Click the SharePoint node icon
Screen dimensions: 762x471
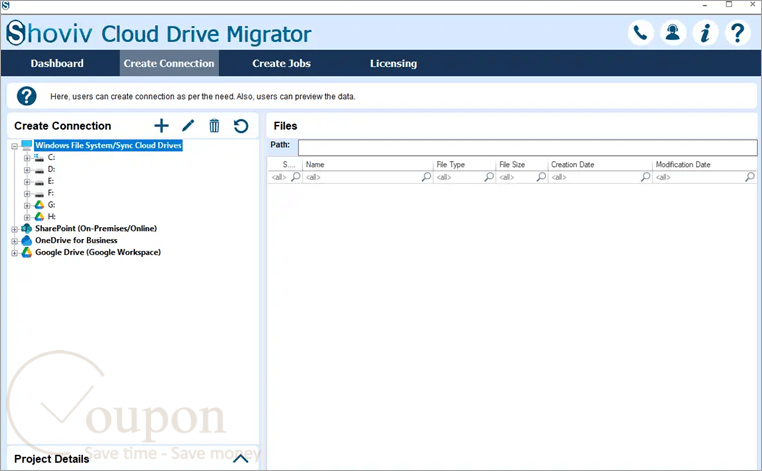pyautogui.click(x=27, y=228)
